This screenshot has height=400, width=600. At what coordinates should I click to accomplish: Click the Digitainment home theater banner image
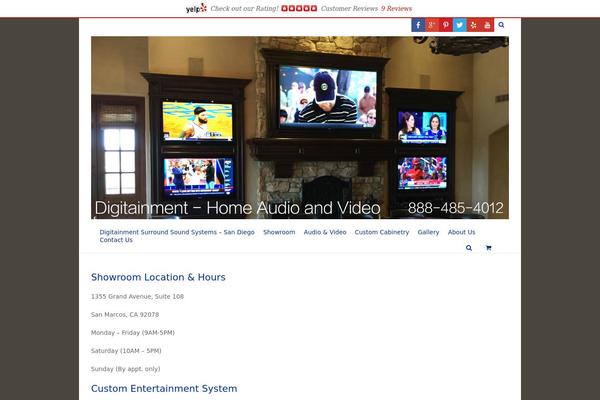coord(299,128)
